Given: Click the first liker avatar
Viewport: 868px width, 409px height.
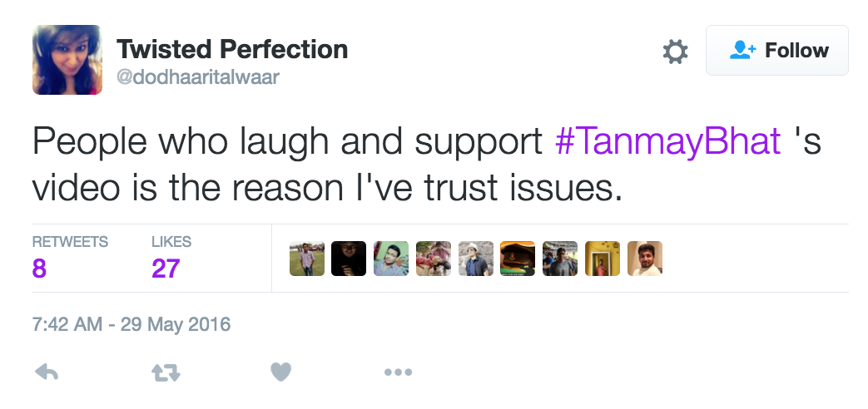Looking at the screenshot, I should coord(307,259).
